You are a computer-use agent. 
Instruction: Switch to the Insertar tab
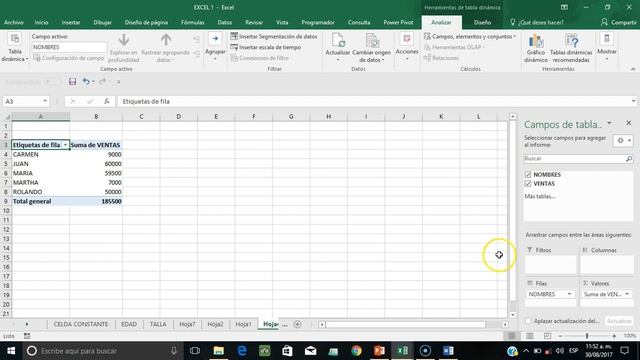(x=71, y=22)
